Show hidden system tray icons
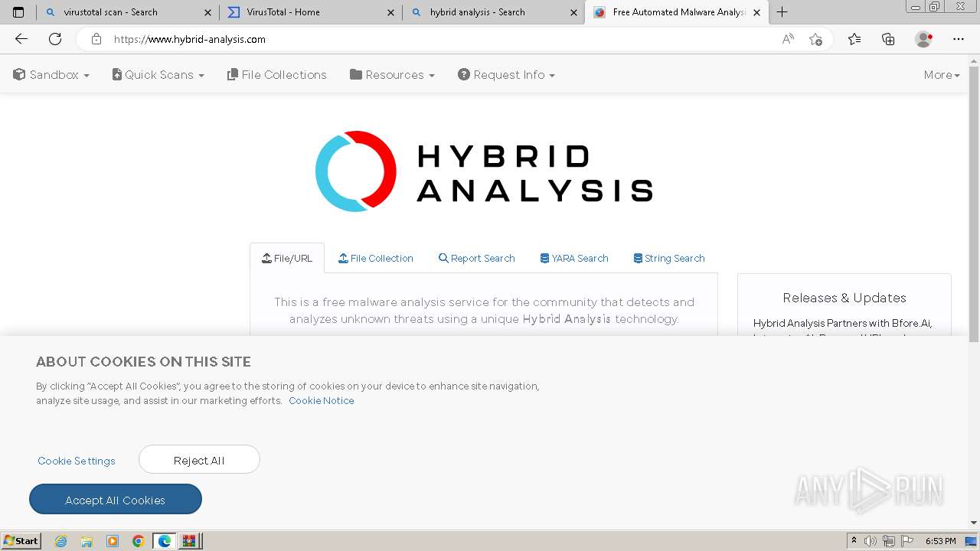Viewport: 980px width, 551px height. [854, 541]
